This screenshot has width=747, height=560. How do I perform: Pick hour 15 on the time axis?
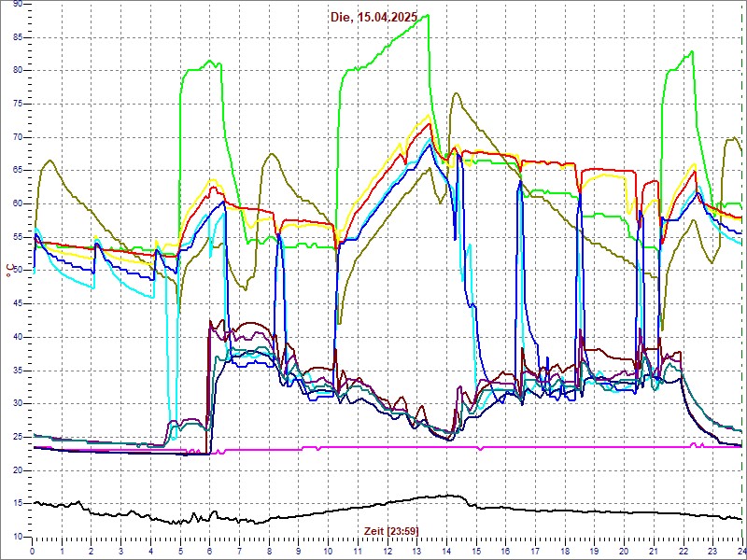[476, 551]
